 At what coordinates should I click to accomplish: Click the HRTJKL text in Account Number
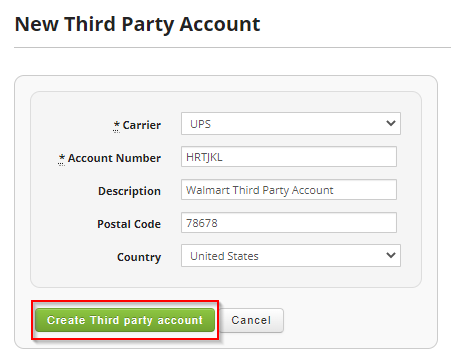point(204,157)
